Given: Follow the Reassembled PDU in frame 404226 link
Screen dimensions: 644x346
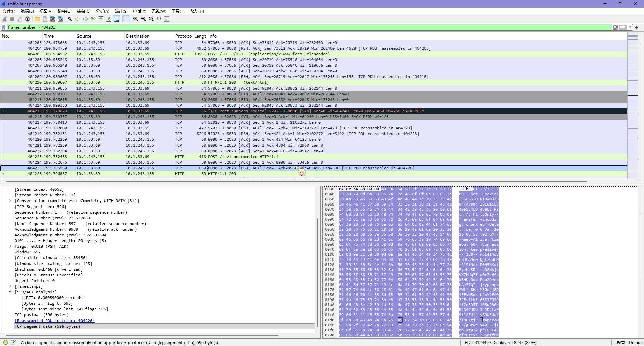Looking at the screenshot, I should [55, 321].
